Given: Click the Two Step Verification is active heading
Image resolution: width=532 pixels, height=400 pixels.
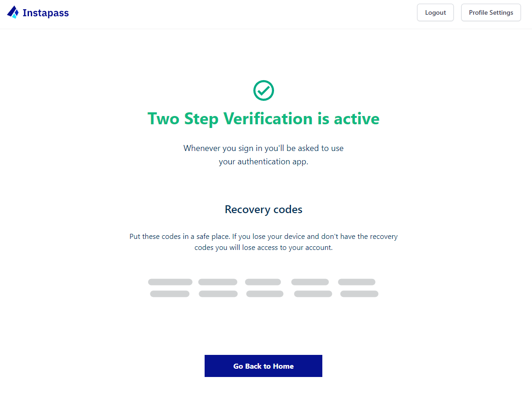Looking at the screenshot, I should click(x=263, y=119).
